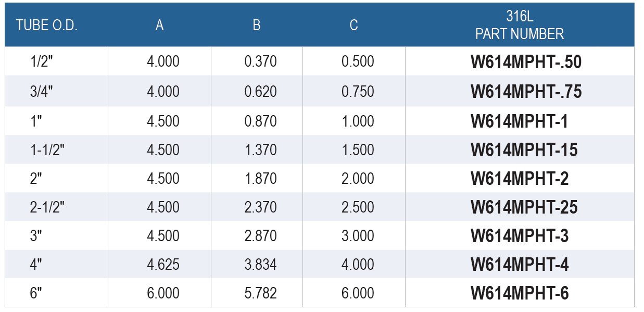Click the 1-1/2" tube O.D. cell
Screen dimensions: 644x312
[47, 149]
